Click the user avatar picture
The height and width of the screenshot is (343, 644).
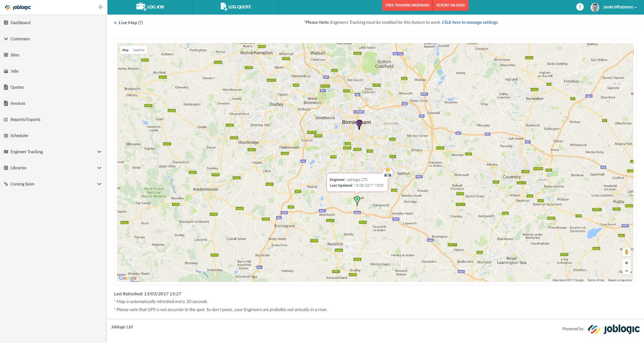(x=594, y=7)
